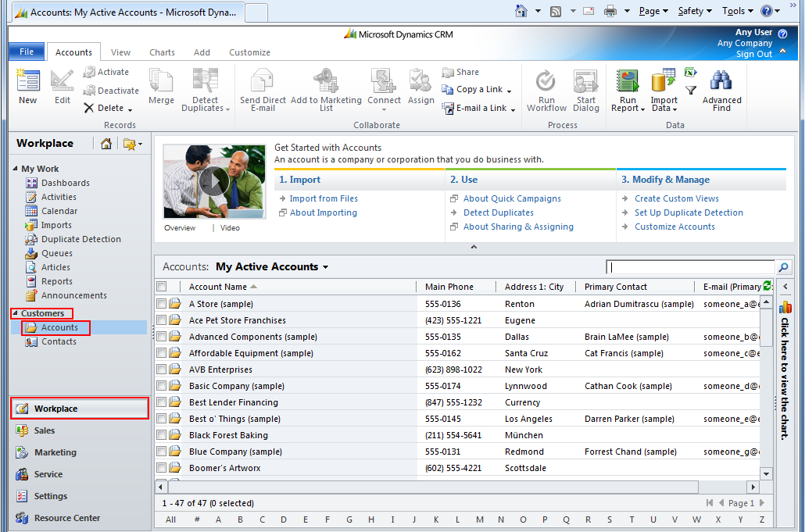Click the Send Direct E-mail icon
805x532 pixels.
(263, 81)
